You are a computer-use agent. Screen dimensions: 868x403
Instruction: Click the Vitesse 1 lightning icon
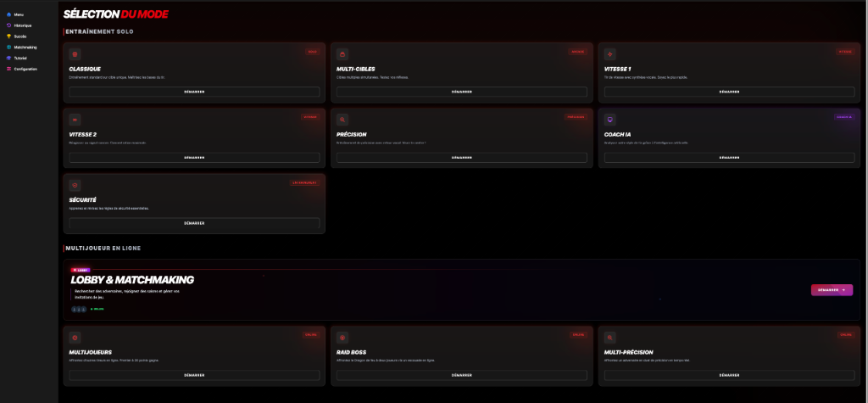(610, 54)
